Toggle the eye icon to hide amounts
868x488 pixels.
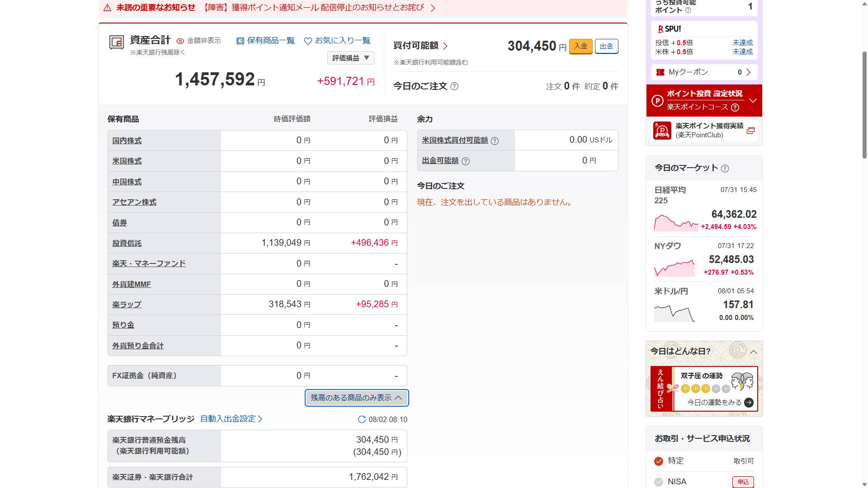[x=180, y=41]
